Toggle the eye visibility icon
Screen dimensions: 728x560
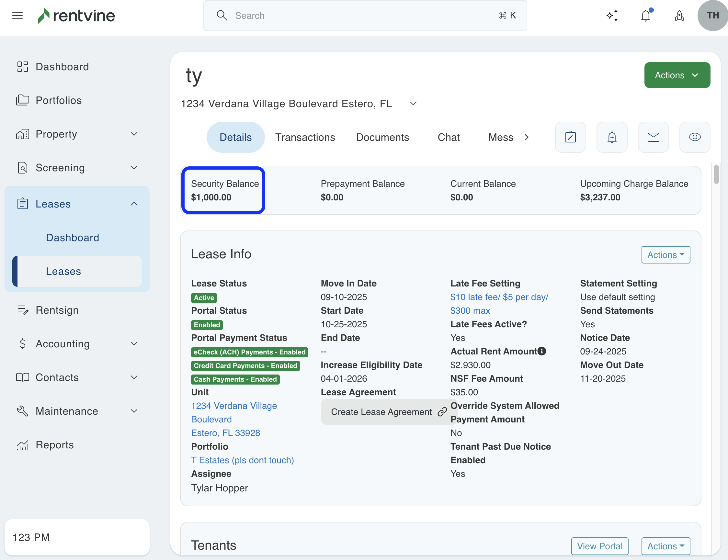click(695, 137)
